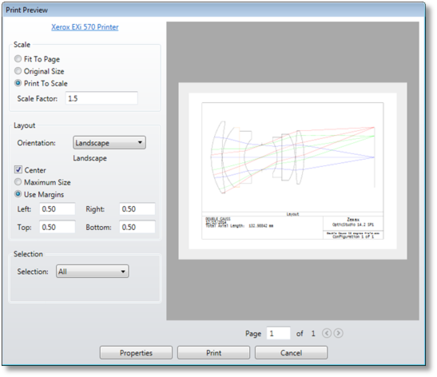Open the Xerox EXi 570 Printer link

[x=85, y=27]
